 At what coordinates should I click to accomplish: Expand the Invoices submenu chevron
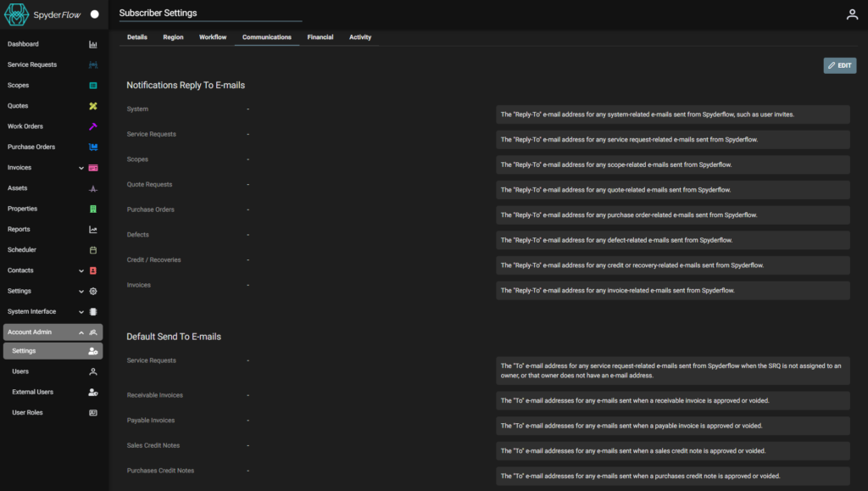[x=81, y=168]
